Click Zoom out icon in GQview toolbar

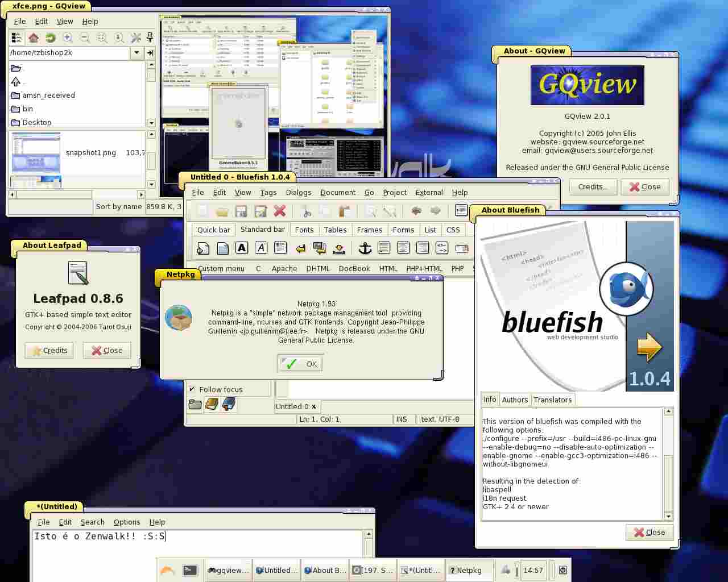point(85,38)
